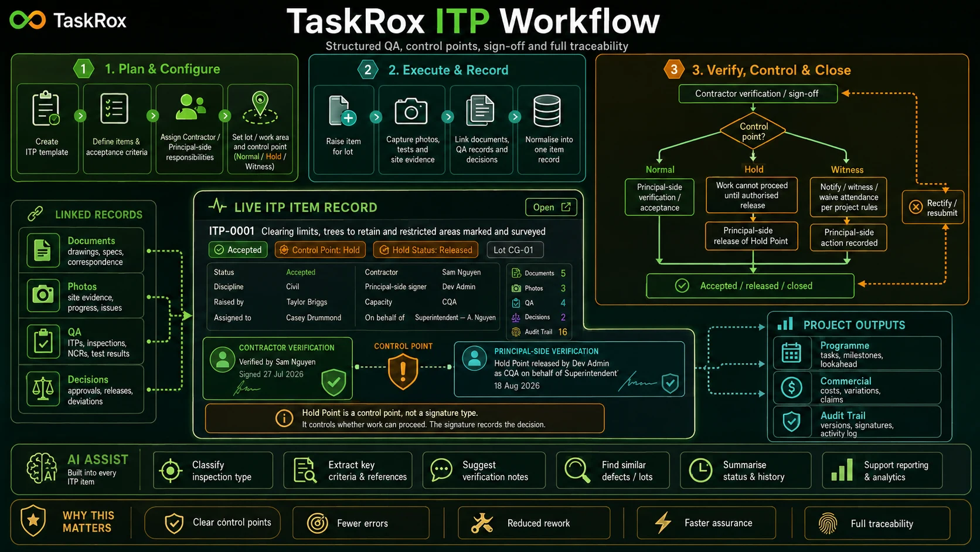980x552 pixels.
Task: Click the Fewer errors target icon
Action: [318, 523]
